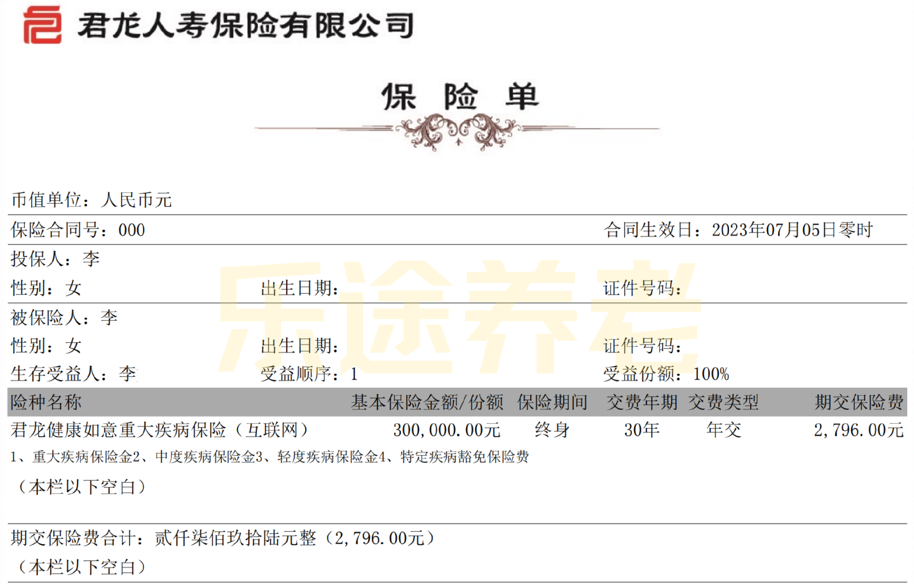
Task: Click the 被保险人：李 line
Action: click(64, 318)
